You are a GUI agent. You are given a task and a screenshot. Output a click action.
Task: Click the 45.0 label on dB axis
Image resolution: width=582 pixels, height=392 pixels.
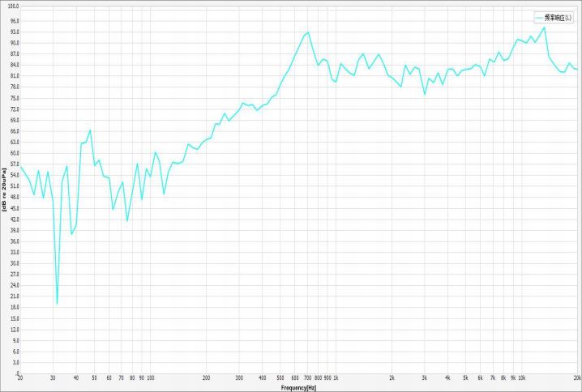coord(15,208)
